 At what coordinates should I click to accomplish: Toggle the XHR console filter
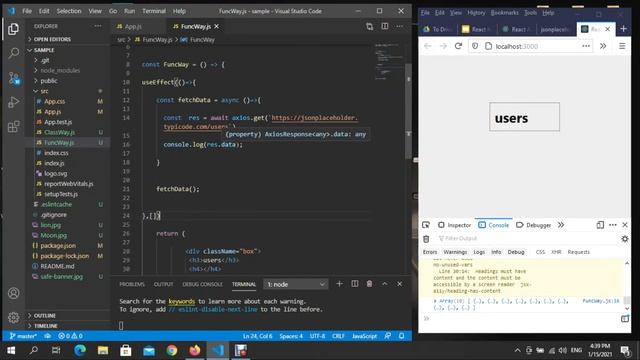pos(556,252)
